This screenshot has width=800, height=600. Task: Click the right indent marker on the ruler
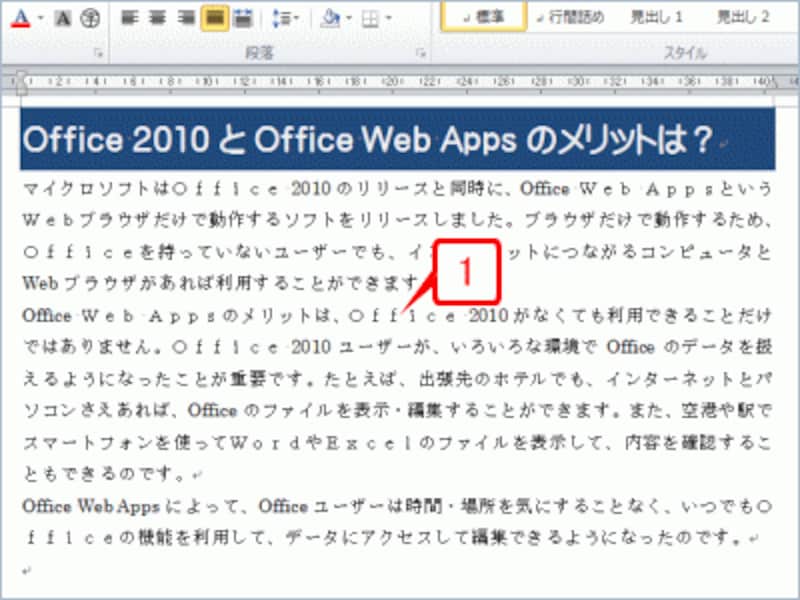[774, 82]
